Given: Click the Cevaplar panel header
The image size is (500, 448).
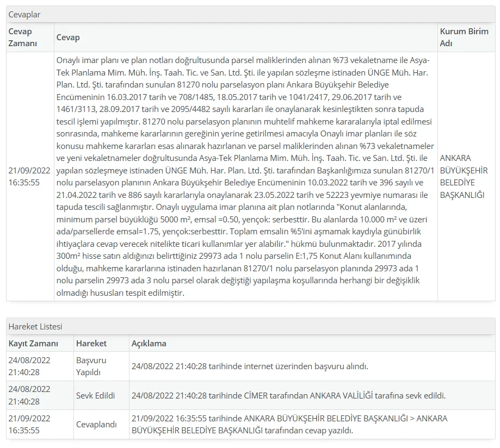Looking at the screenshot, I should click(x=24, y=15).
